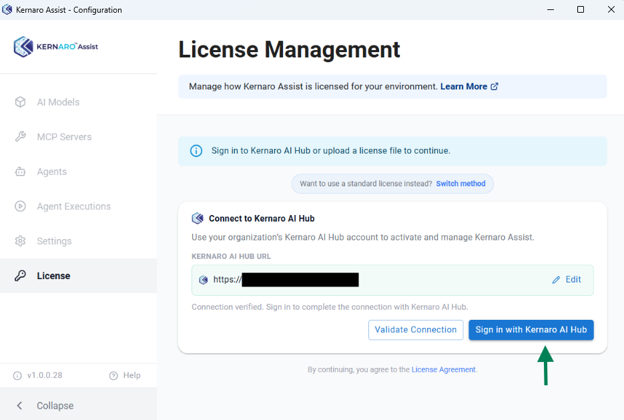Click the MCP Servers wrench icon
This screenshot has width=624, height=420.
pyautogui.click(x=20, y=137)
